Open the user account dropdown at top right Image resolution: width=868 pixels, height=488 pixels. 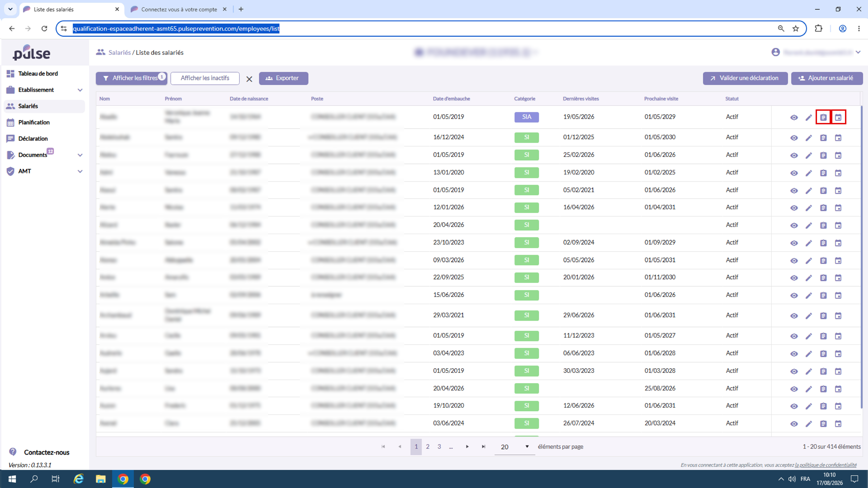click(x=858, y=52)
